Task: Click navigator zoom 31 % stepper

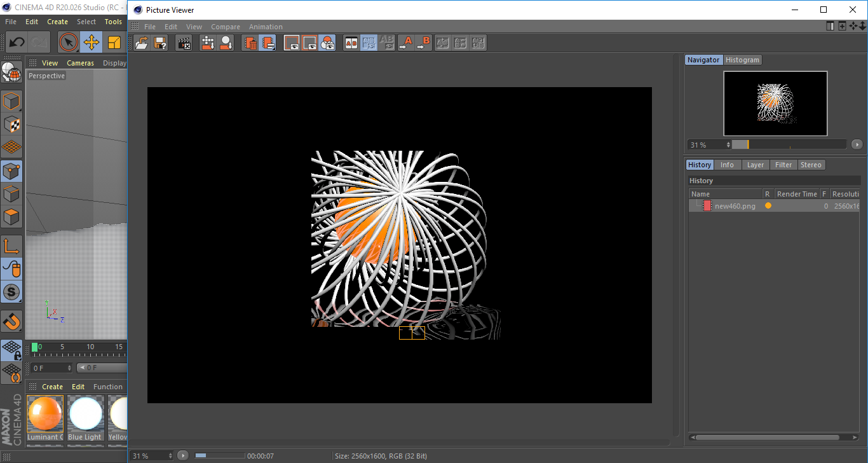Action: point(728,145)
